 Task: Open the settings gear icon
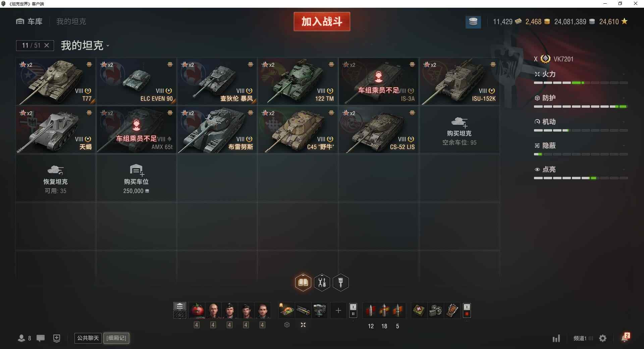603,338
